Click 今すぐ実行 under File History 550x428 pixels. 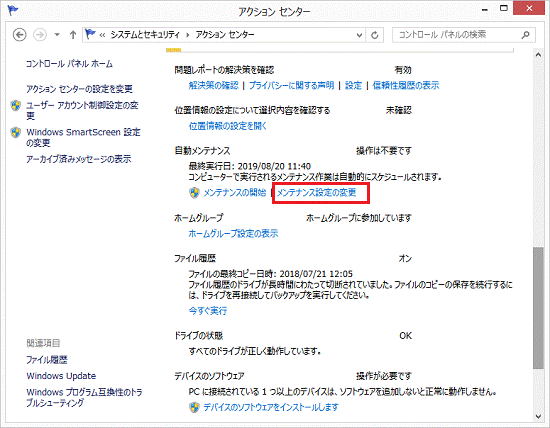208,310
